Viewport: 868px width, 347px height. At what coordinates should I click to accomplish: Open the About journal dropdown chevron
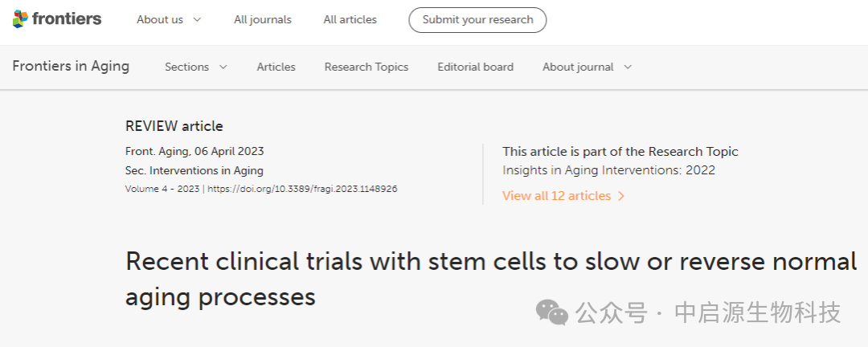click(628, 67)
